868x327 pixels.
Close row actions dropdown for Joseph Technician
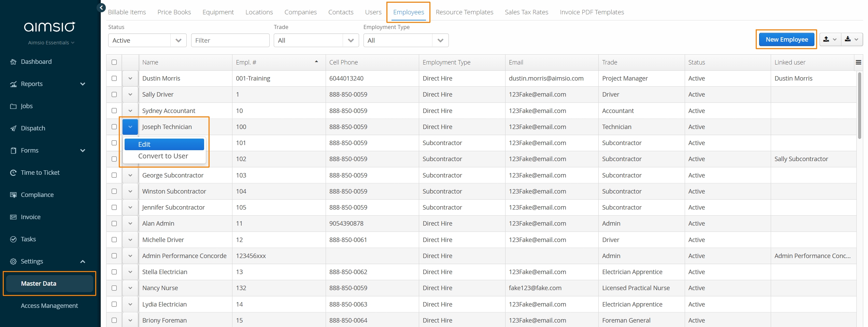(130, 127)
